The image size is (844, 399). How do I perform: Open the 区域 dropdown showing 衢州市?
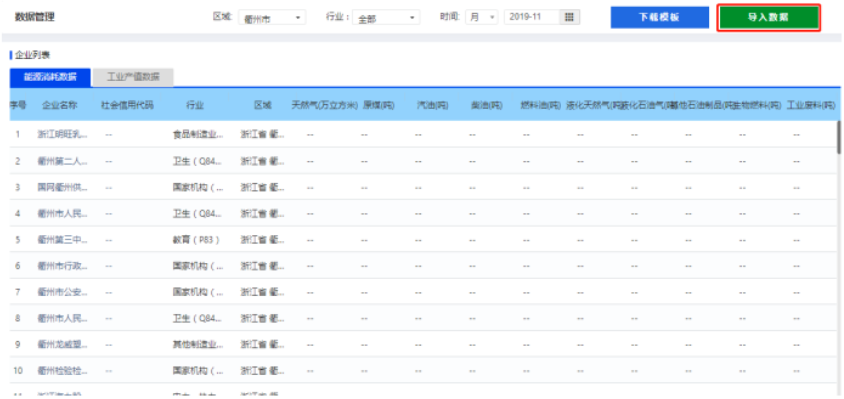pos(272,18)
